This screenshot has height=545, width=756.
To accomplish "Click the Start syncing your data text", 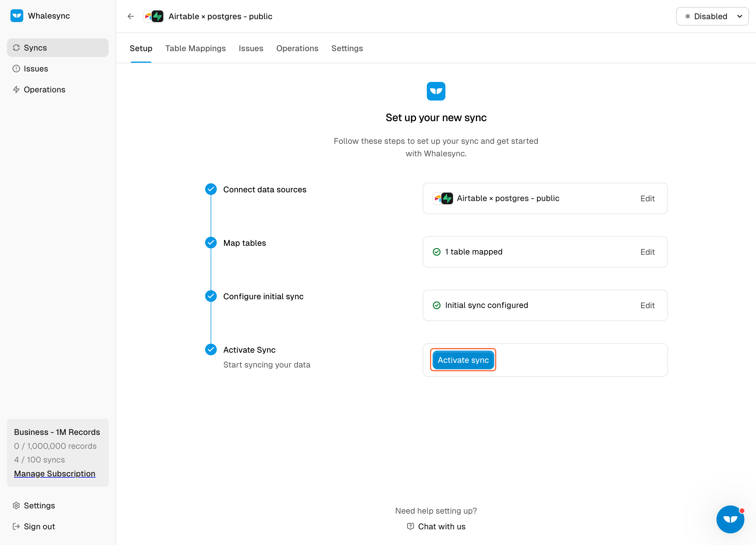I will tap(267, 365).
